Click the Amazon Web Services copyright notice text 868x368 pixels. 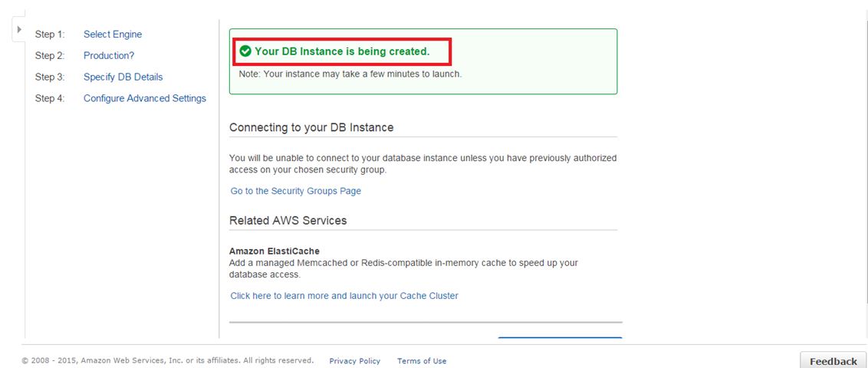[167, 360]
